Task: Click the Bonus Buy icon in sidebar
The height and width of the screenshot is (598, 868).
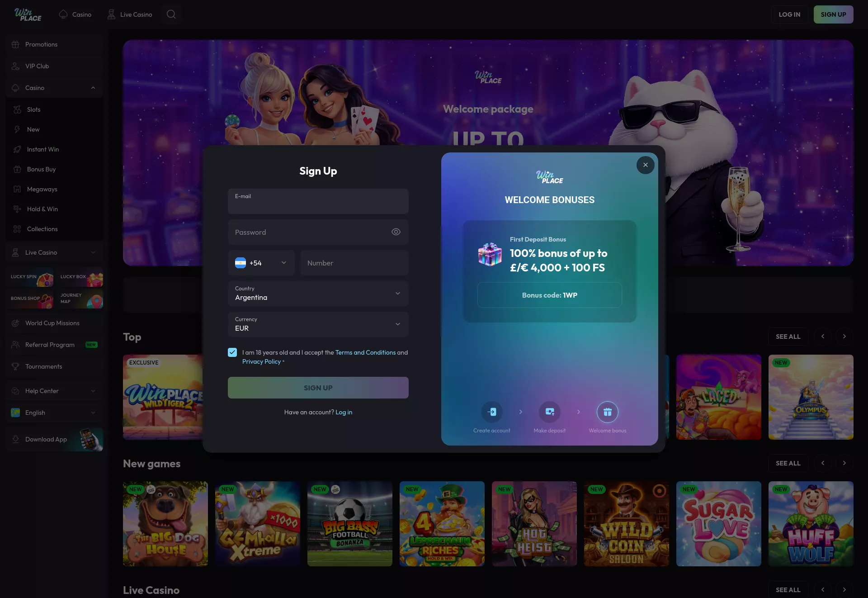Action: 17,169
